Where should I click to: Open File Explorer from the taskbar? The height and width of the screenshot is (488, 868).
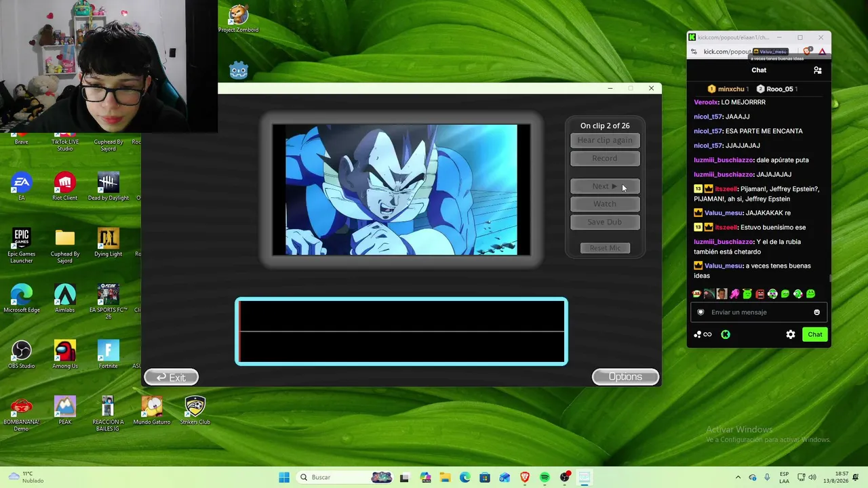(445, 477)
